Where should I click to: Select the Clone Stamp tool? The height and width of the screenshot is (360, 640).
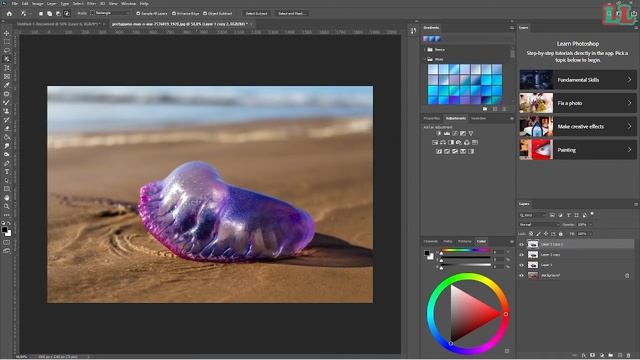[x=7, y=111]
